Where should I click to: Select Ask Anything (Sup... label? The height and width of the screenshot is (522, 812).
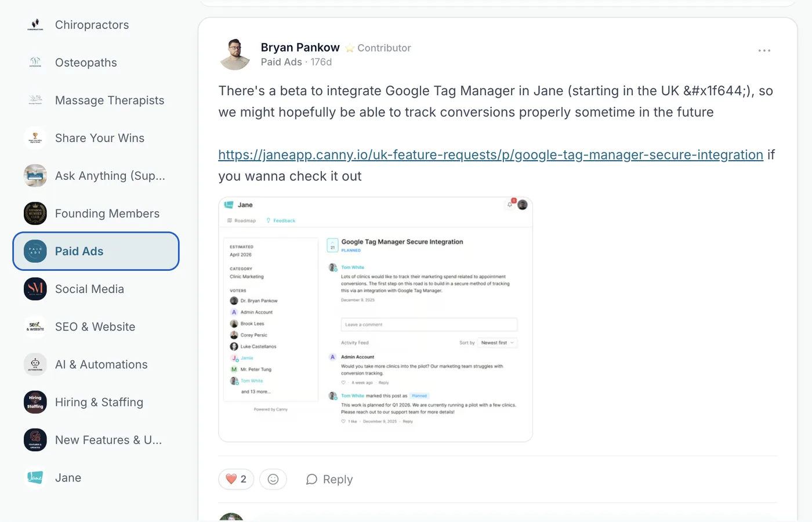point(110,176)
